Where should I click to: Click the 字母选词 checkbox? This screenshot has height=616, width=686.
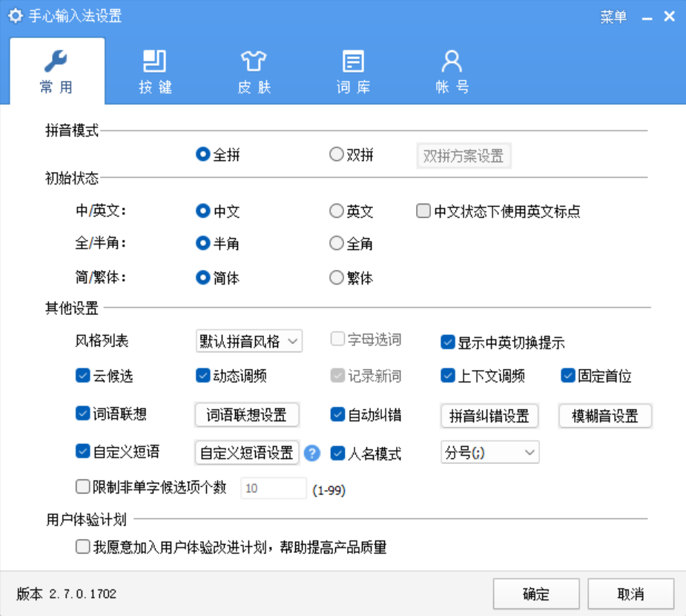366,340
